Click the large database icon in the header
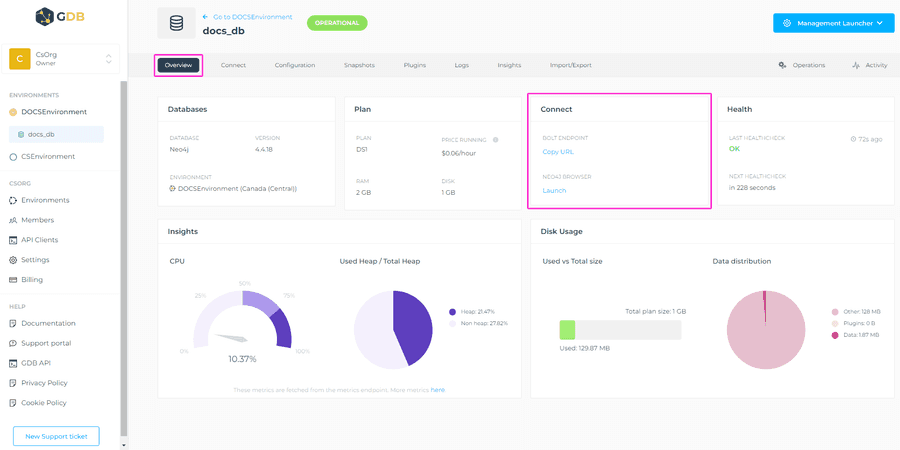This screenshot has height=450, width=900. [176, 23]
